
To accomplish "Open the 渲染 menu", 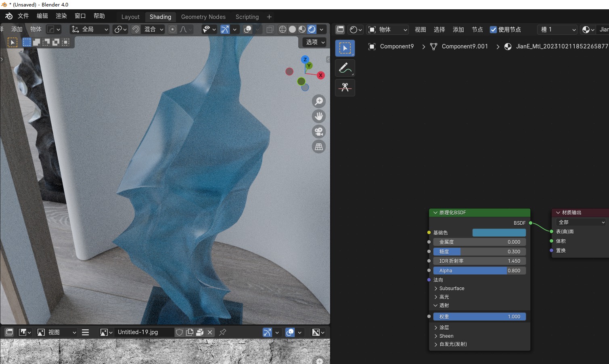I will 61,16.
